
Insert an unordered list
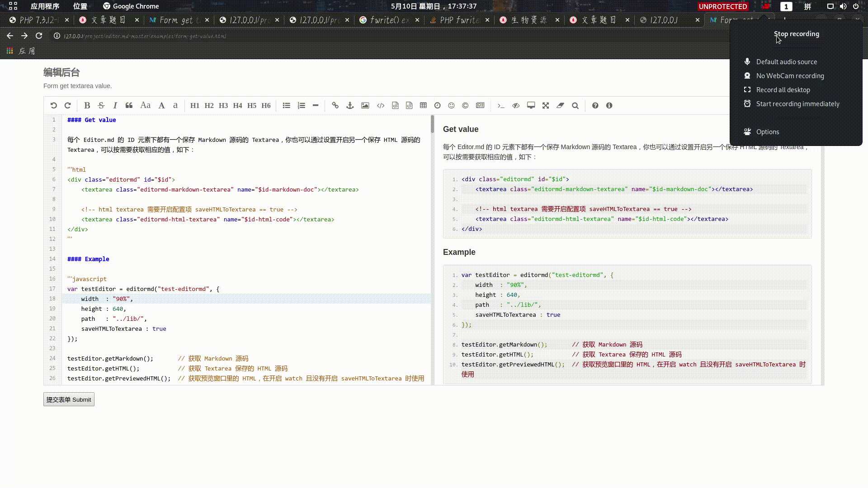[x=287, y=105]
